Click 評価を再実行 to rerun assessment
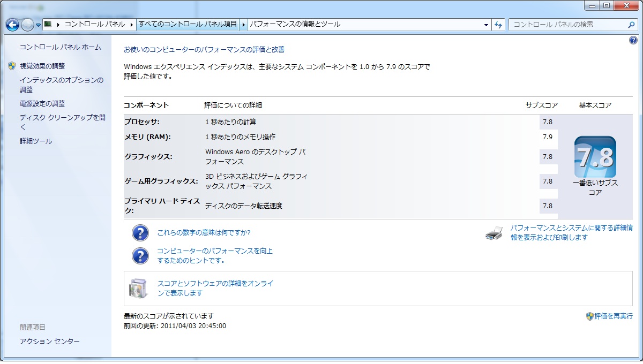 pos(614,316)
